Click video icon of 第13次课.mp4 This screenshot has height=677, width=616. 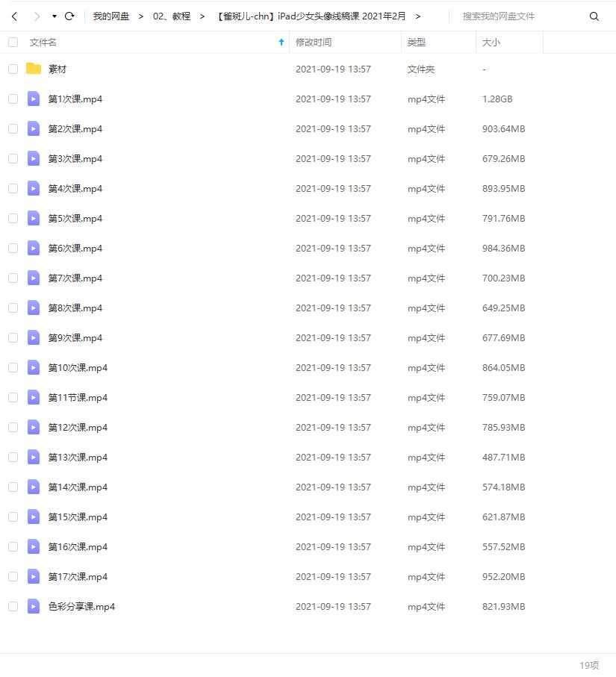[34, 457]
